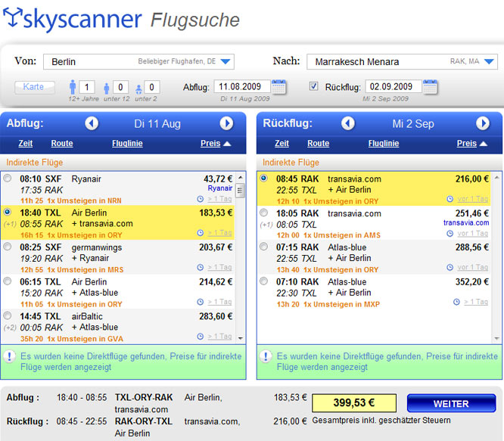Open the Nach Marrakesch Menara dropdown
This screenshot has height=441, width=504.
pos(489,61)
